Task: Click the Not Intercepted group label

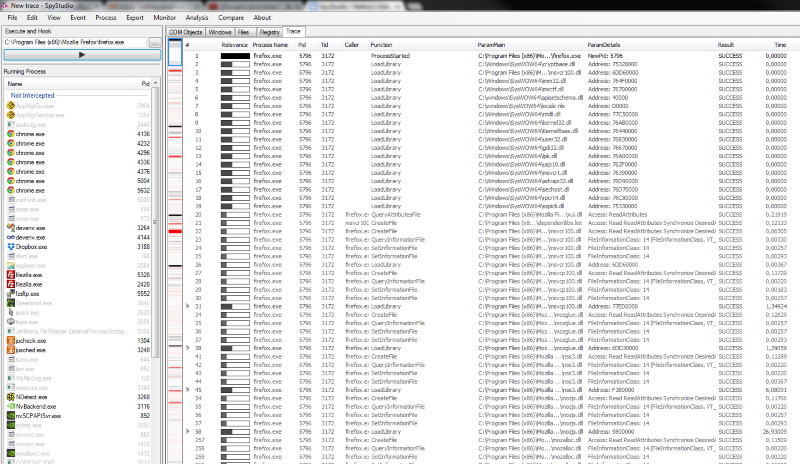Action: (x=32, y=95)
